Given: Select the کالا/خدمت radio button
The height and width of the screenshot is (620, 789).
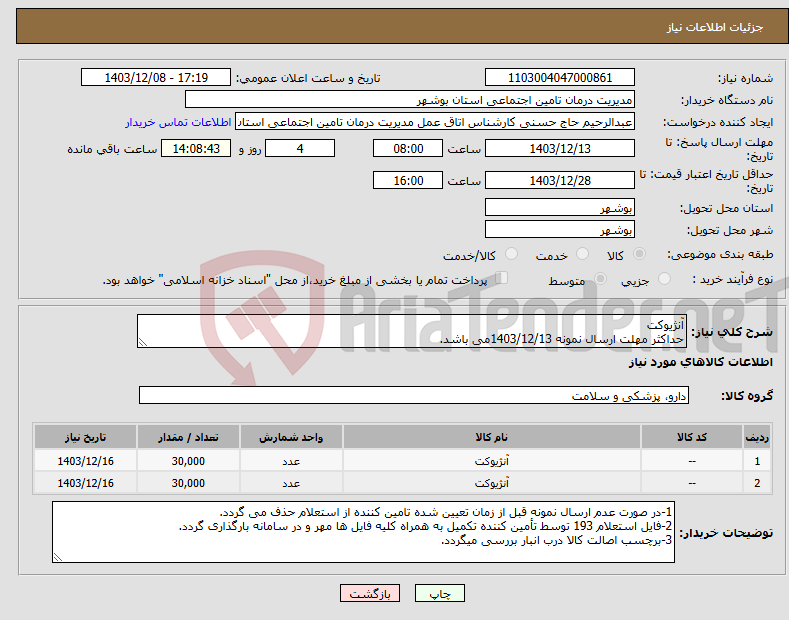Looking at the screenshot, I should point(511,254).
